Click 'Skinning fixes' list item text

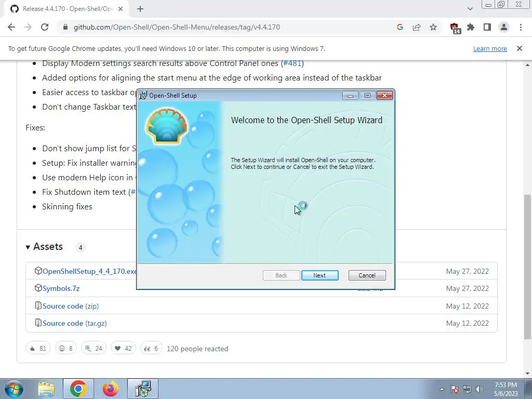click(x=67, y=207)
